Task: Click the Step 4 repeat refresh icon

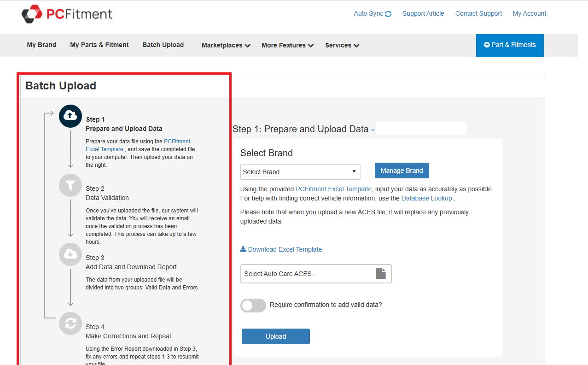Action: [x=70, y=324]
